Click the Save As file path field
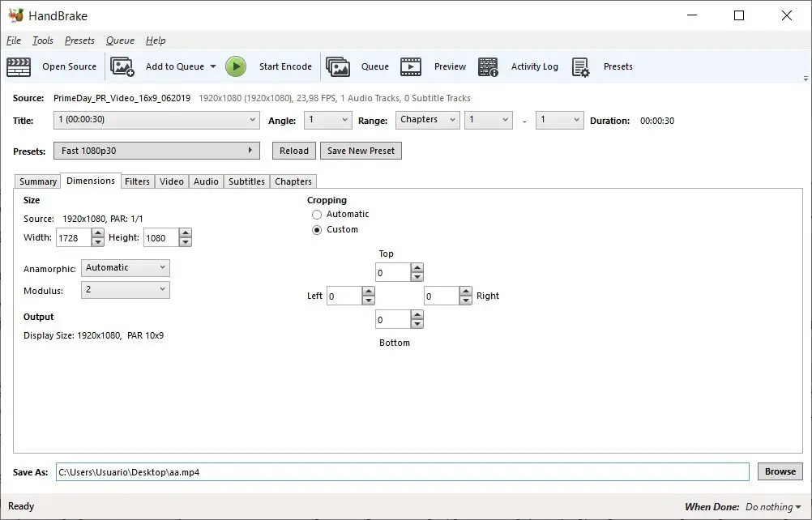812x520 pixels. [x=403, y=472]
